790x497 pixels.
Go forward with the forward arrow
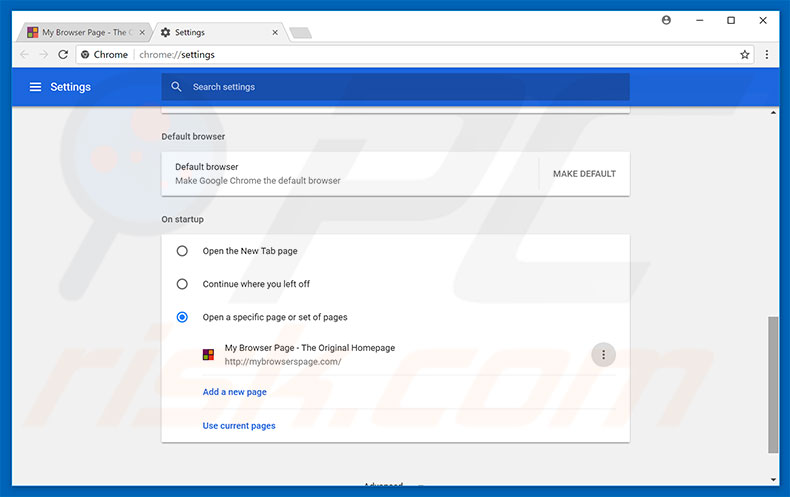(x=44, y=54)
